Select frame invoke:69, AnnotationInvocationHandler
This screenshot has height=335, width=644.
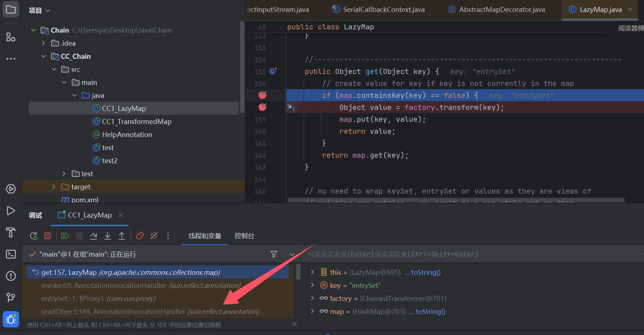(158, 285)
